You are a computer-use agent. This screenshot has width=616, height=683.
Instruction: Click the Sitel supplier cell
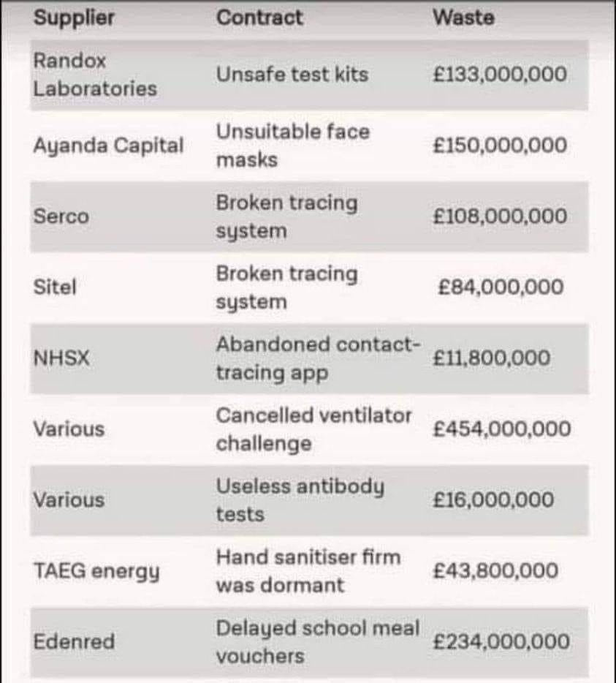[55, 287]
